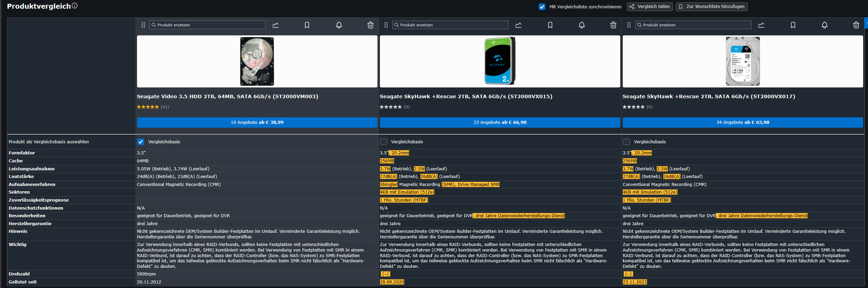Click the highlighted 28.09.2020 date
The image size is (868, 288).
tap(392, 282)
